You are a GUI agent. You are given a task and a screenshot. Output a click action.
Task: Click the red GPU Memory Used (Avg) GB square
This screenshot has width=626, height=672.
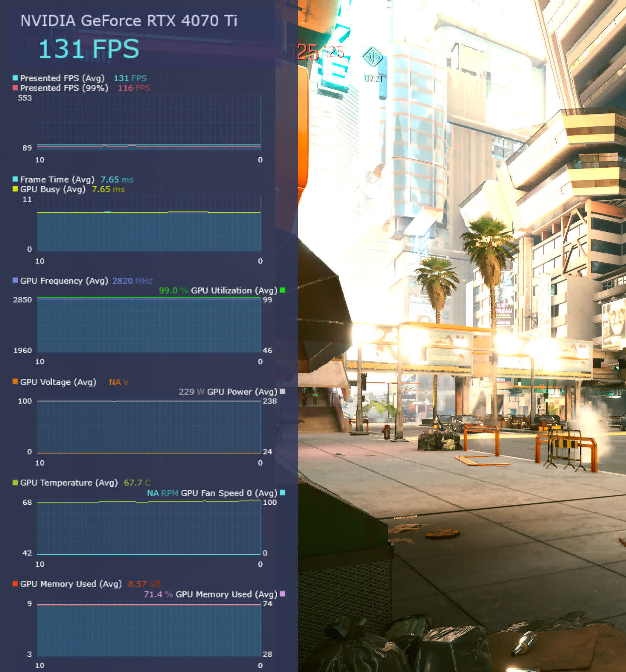15,584
